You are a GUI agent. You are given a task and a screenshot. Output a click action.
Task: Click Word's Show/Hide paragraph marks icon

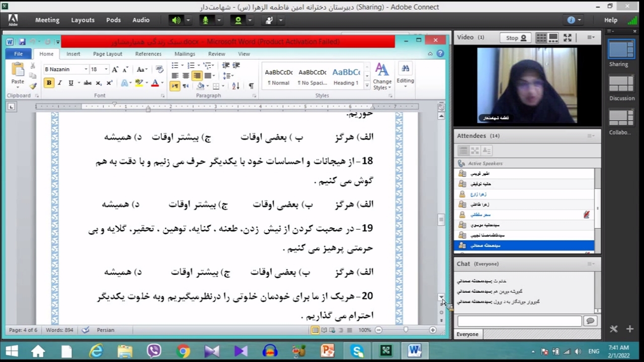pos(251,86)
